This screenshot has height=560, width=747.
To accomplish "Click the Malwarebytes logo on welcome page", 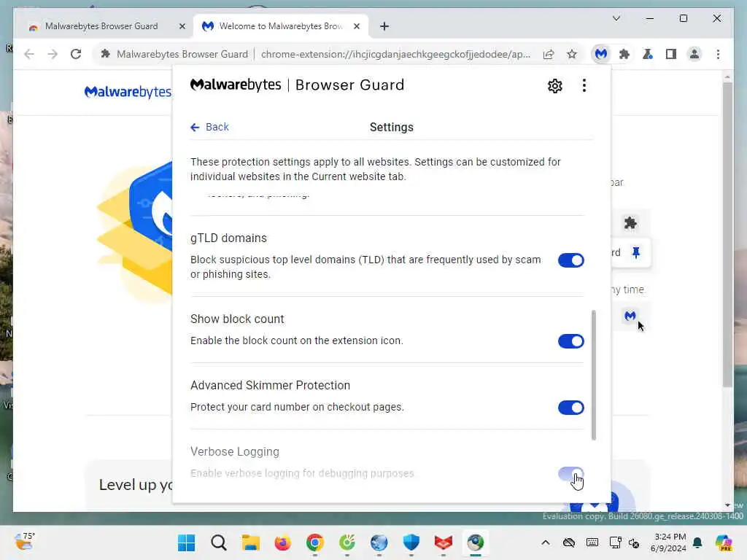I will tap(128, 91).
